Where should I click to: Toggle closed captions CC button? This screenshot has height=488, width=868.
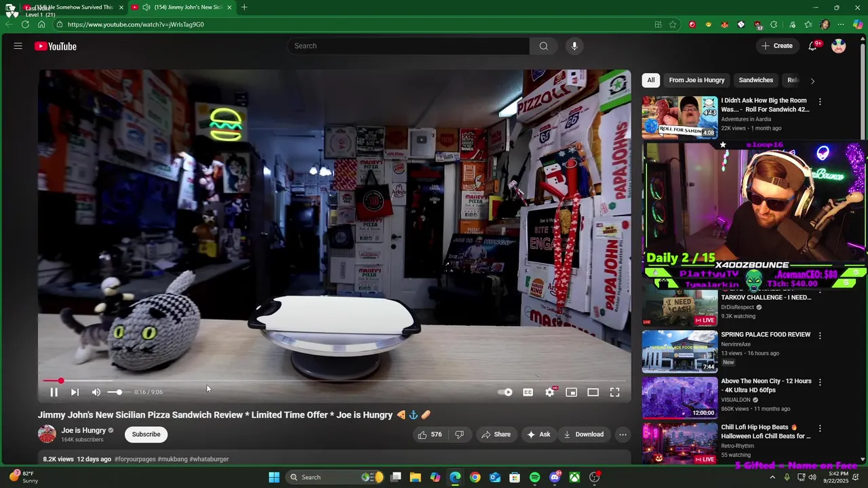coord(528,392)
